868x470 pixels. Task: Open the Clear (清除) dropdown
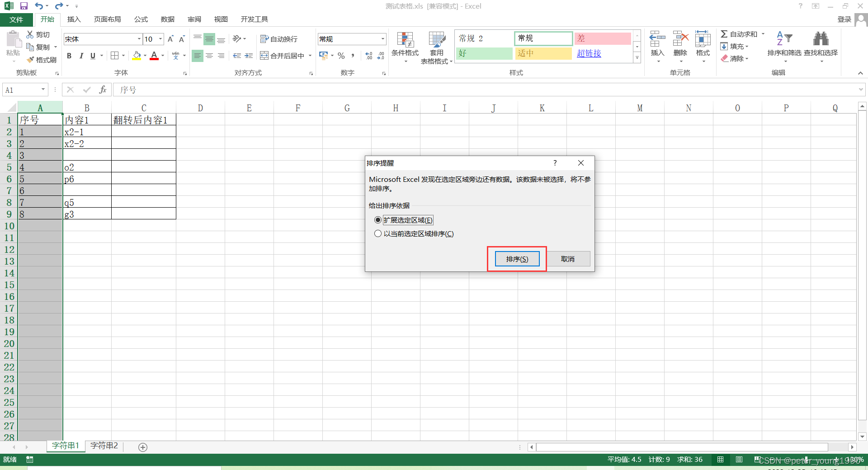coord(735,58)
